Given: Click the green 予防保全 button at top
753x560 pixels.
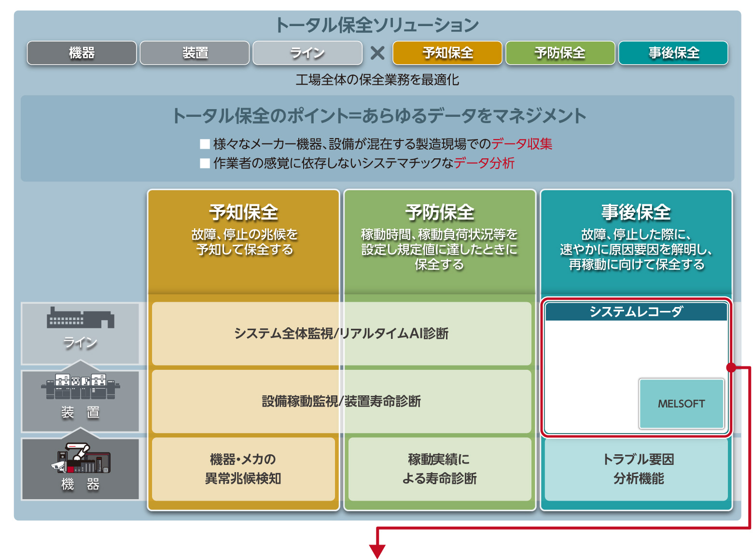Looking at the screenshot, I should [560, 53].
